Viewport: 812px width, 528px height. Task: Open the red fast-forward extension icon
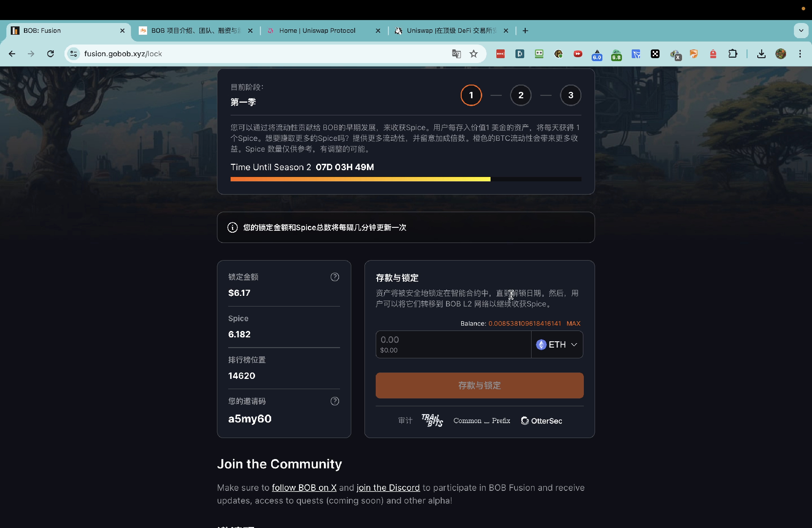point(578,54)
